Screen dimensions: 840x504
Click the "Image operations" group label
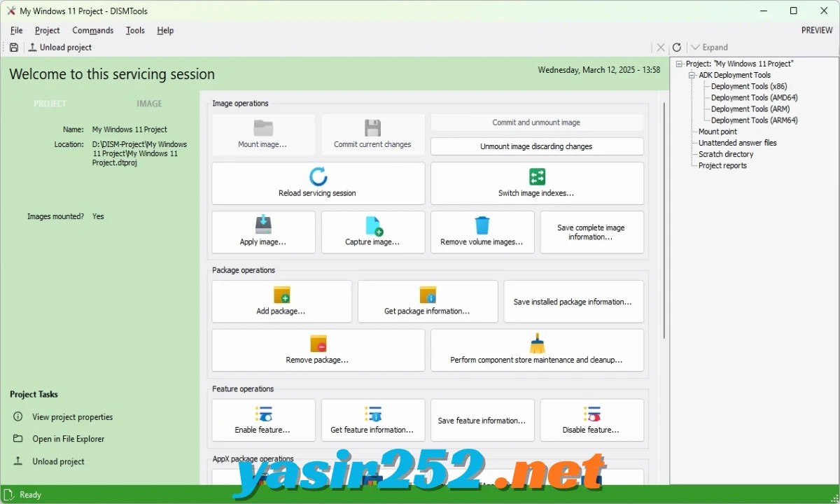click(240, 103)
